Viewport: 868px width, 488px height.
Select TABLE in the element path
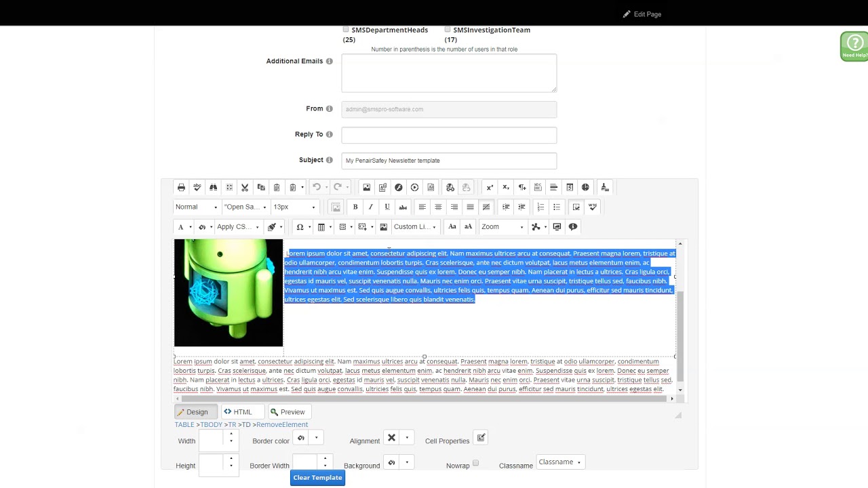(184, 424)
